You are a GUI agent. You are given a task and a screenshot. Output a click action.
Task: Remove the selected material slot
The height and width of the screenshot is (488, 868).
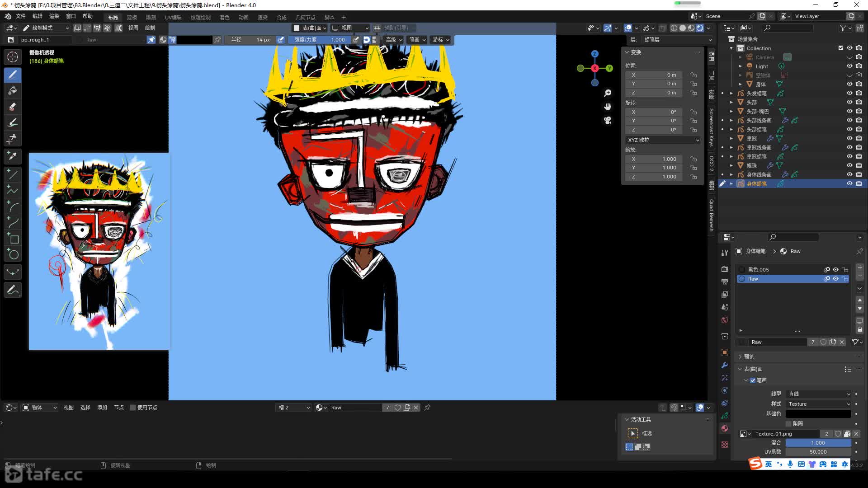(860, 276)
